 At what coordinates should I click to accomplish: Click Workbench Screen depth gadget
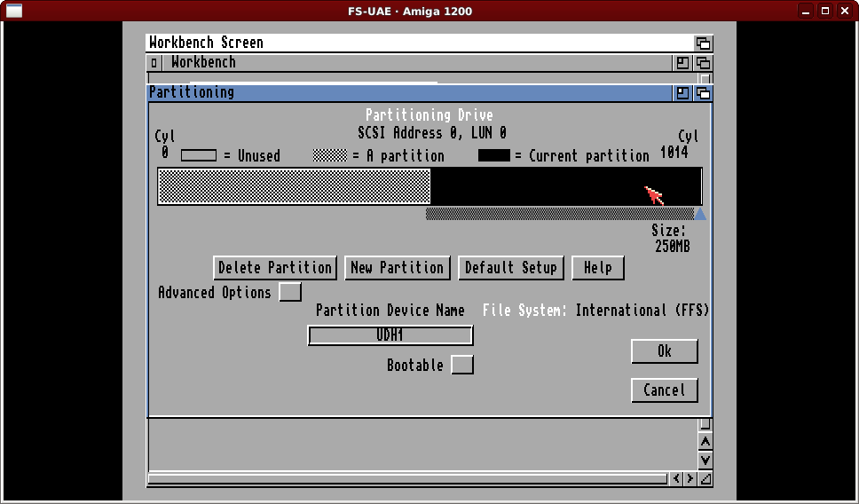[703, 43]
